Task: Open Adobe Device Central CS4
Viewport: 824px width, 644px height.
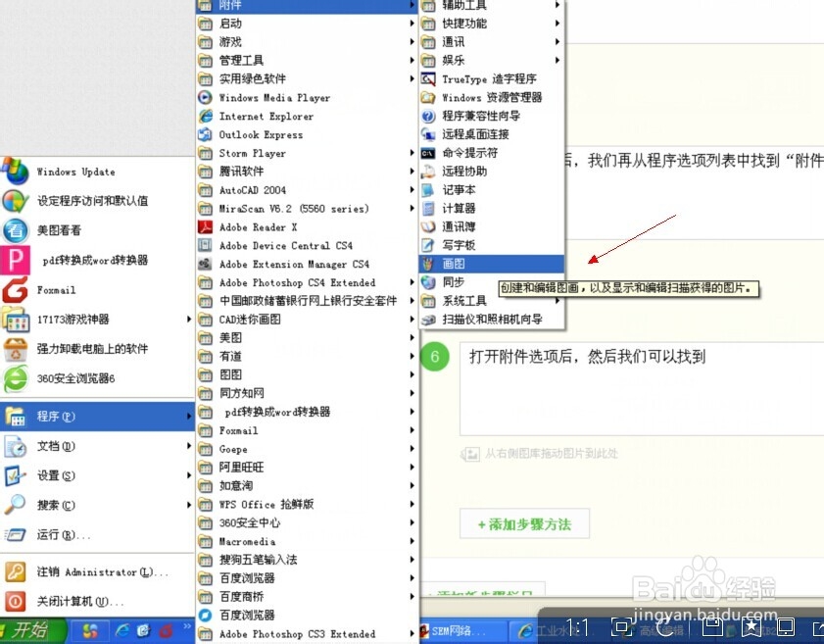Action: click(x=307, y=245)
